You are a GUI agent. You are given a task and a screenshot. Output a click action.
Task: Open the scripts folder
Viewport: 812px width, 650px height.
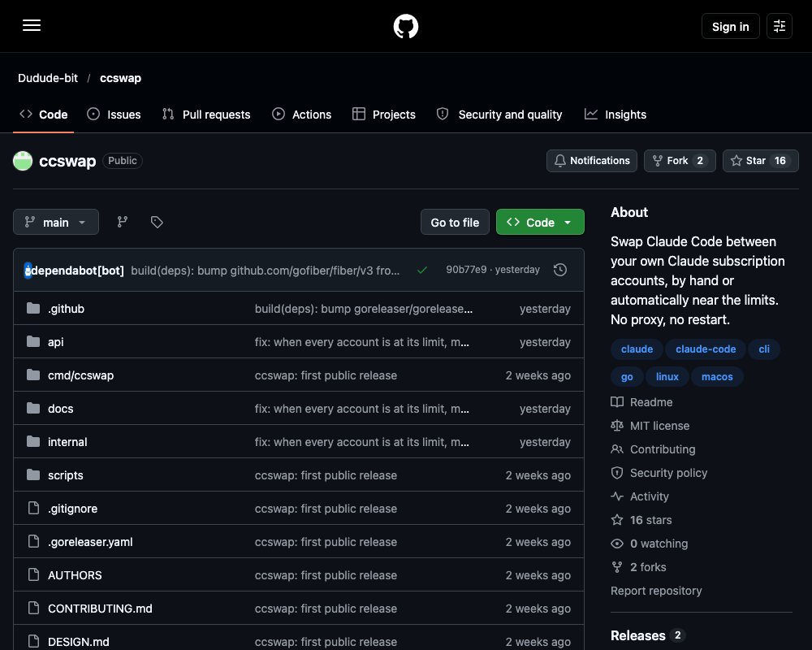tap(65, 475)
